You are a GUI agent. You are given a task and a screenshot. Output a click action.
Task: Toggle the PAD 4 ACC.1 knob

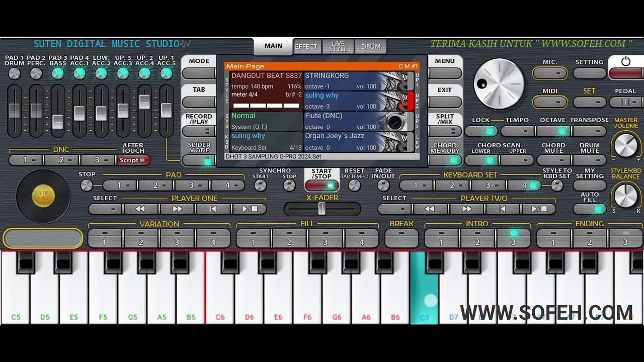tap(79, 73)
